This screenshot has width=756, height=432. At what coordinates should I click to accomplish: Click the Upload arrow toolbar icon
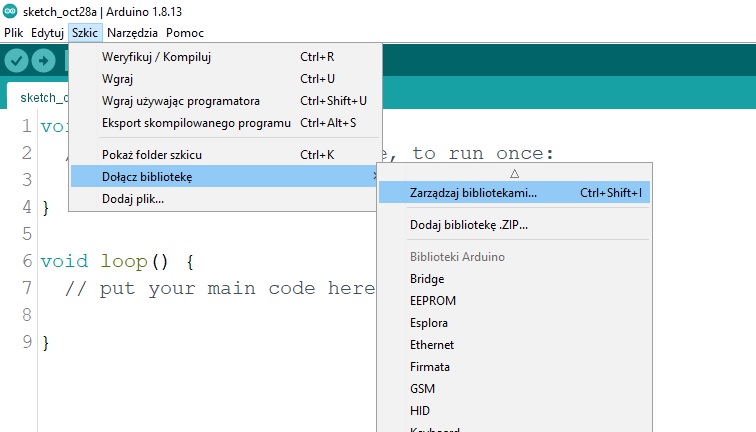43,61
